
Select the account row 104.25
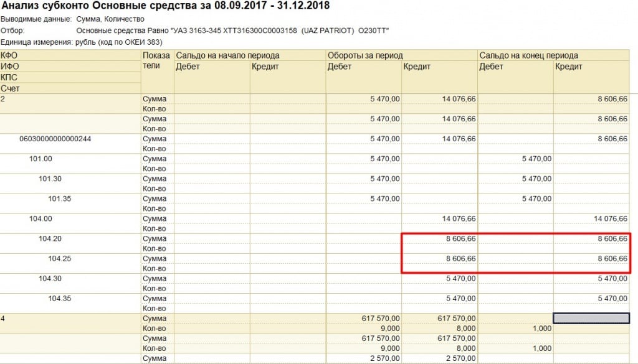pos(59,258)
